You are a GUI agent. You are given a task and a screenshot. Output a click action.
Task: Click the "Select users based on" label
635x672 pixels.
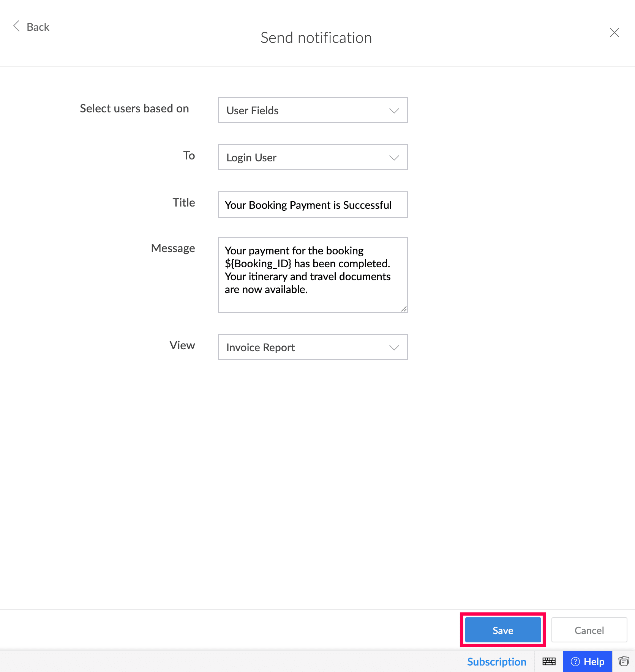(134, 109)
